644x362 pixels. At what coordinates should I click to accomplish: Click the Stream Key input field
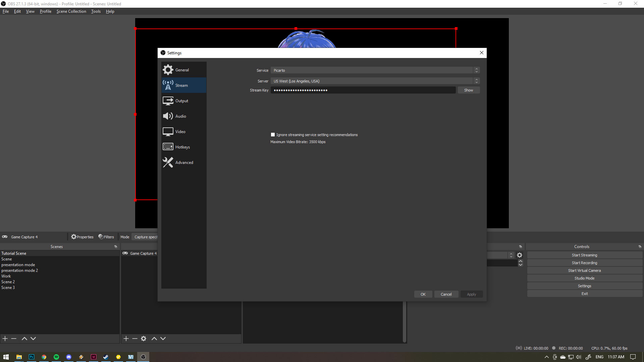363,90
